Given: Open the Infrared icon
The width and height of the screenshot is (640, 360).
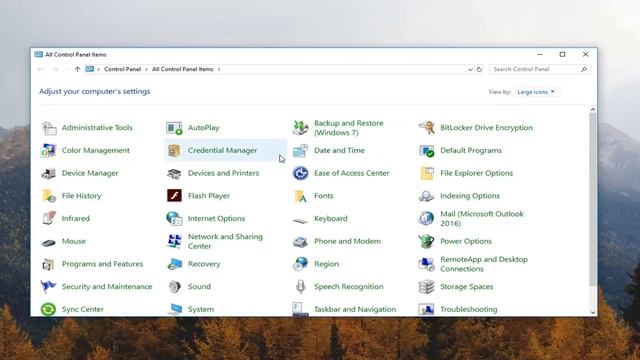Looking at the screenshot, I should (49, 218).
